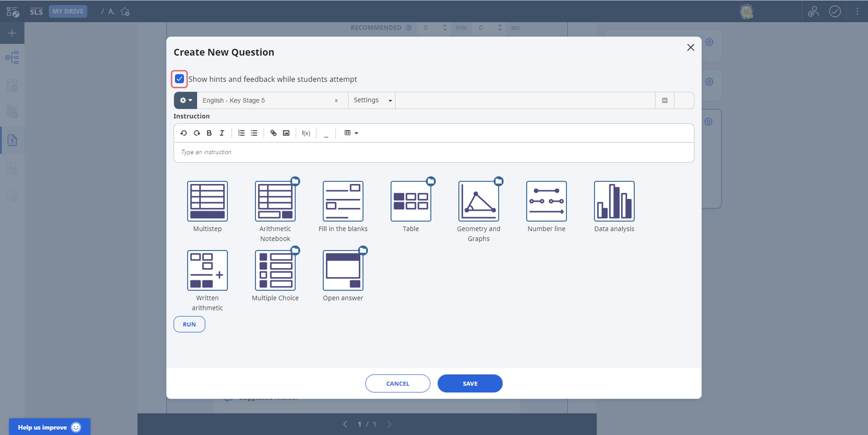Choose the Number line question type

(x=546, y=201)
